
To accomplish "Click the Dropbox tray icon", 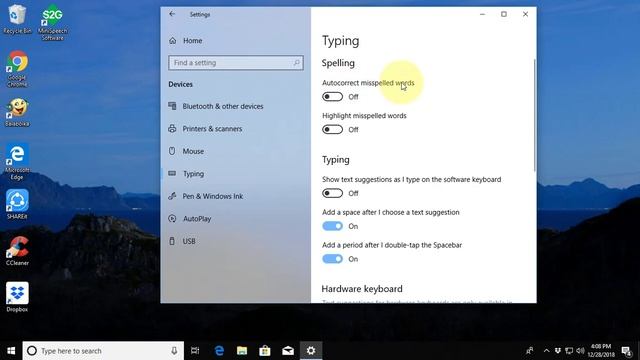I will 558,351.
